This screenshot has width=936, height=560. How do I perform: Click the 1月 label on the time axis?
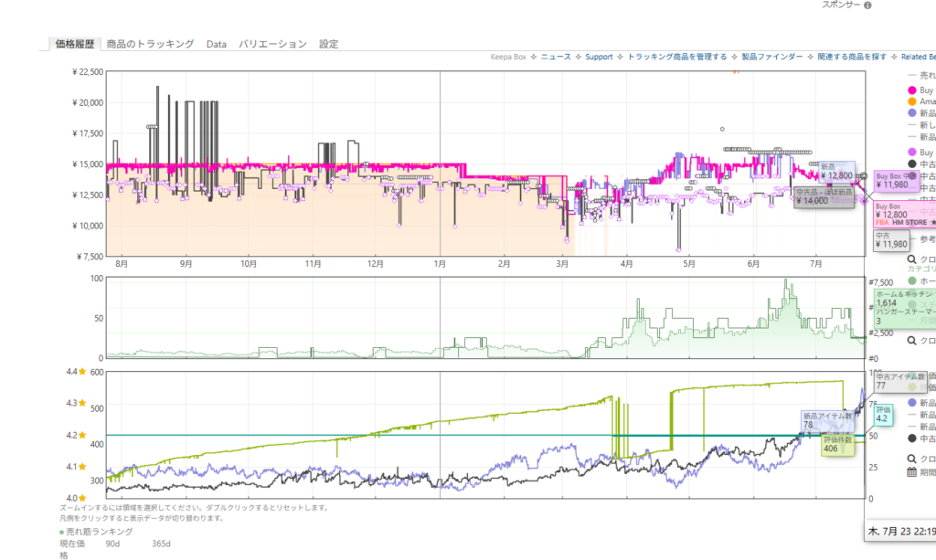[x=440, y=264]
